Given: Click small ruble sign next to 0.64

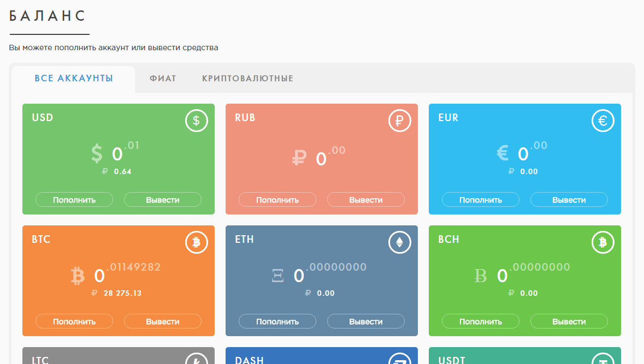Looking at the screenshot, I should click(105, 171).
